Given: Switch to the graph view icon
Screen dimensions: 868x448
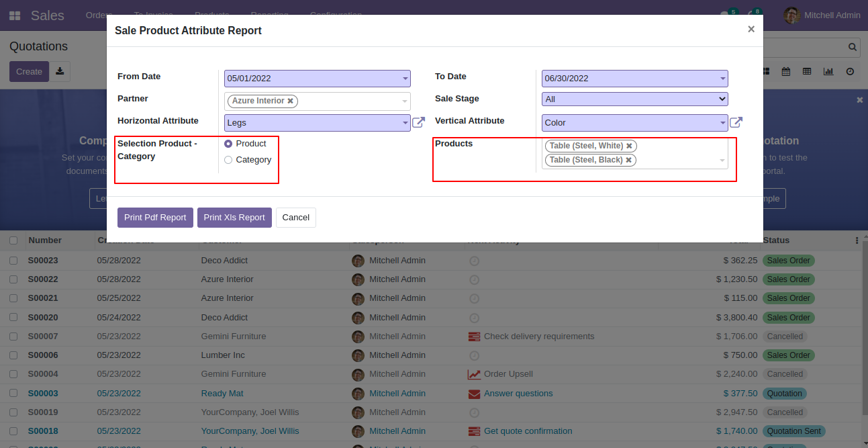Looking at the screenshot, I should pyautogui.click(x=828, y=71).
